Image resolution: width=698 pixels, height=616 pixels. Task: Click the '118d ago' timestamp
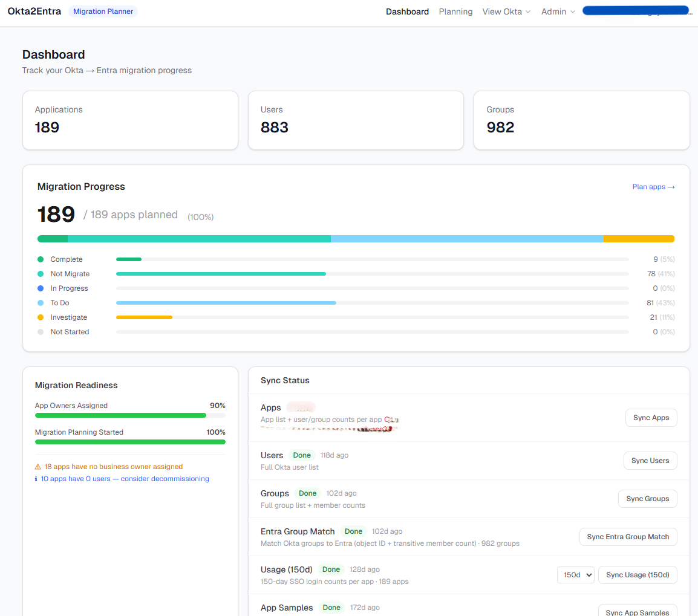pyautogui.click(x=334, y=455)
